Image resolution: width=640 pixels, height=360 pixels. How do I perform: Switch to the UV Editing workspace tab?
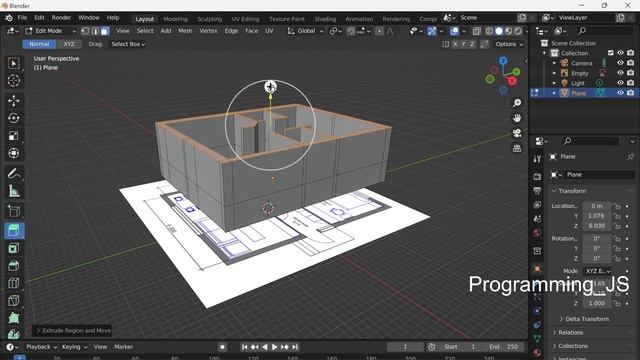(245, 19)
